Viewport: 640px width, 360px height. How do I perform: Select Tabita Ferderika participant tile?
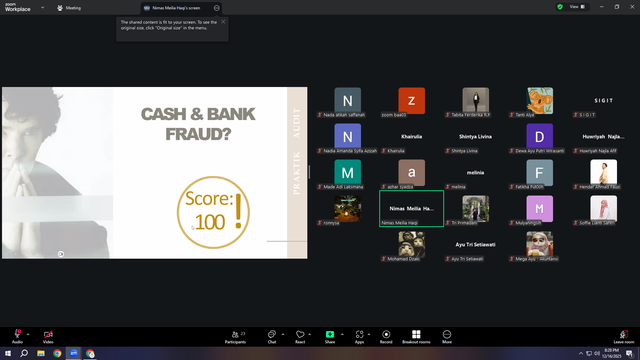click(476, 102)
